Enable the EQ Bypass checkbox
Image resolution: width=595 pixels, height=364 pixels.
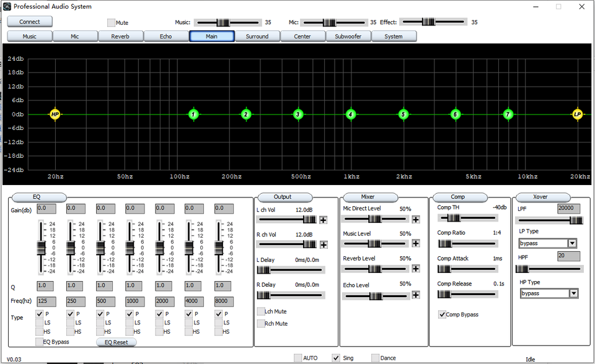40,342
